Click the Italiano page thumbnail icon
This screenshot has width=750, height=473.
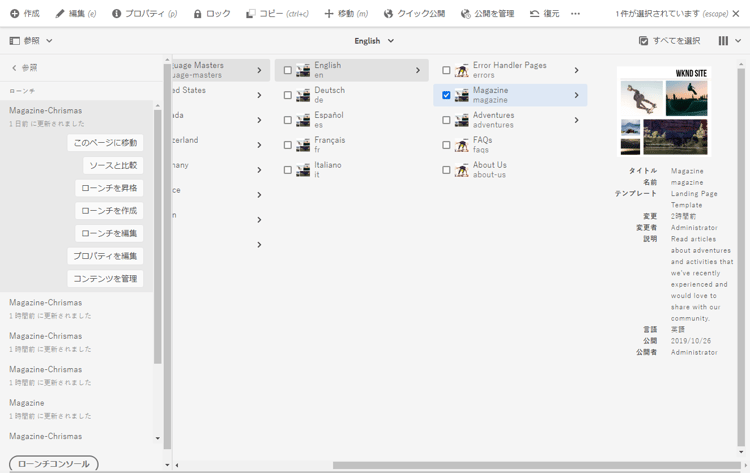pyautogui.click(x=303, y=170)
